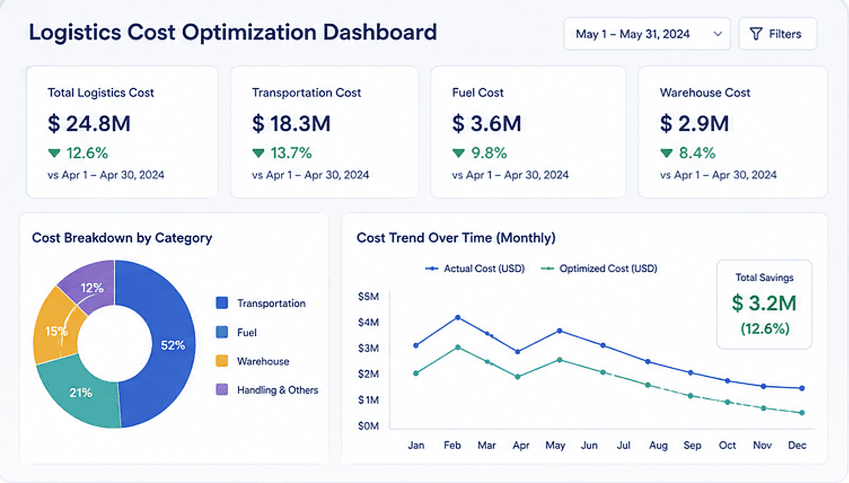Toggle the Actual Cost (USD) legend entry

coord(475,269)
